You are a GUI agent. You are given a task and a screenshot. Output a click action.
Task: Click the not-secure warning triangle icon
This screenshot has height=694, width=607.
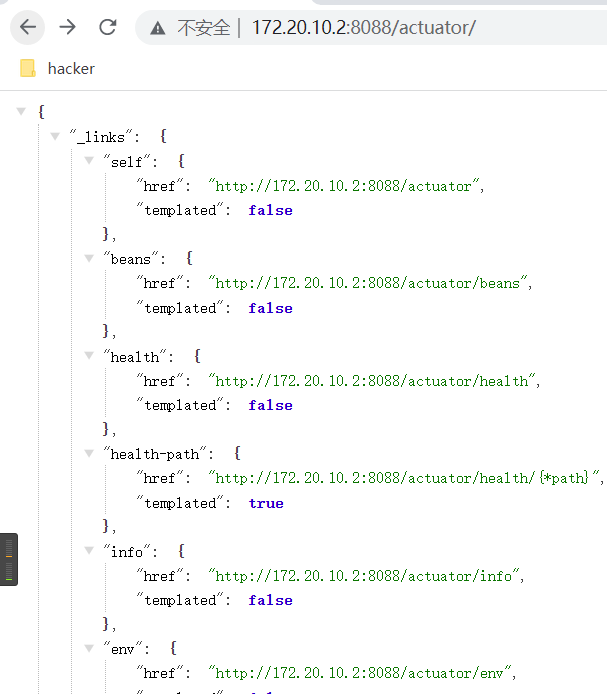click(x=158, y=28)
